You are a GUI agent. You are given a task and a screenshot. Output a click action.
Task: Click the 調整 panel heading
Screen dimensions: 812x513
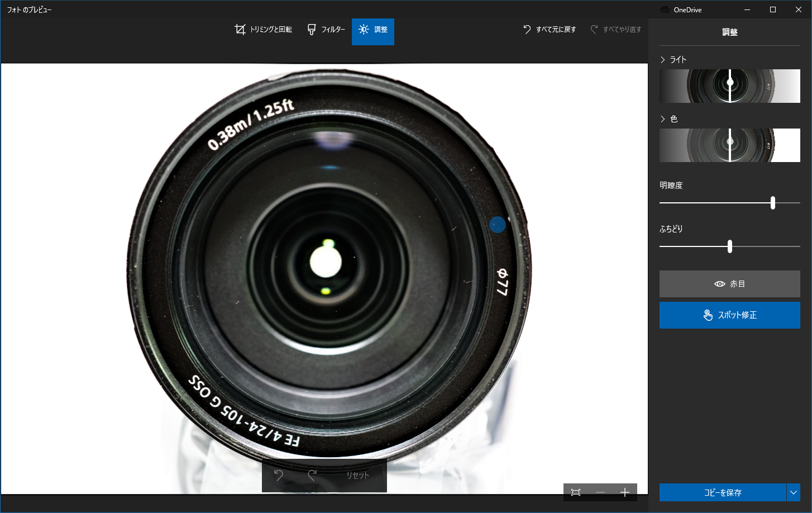click(x=730, y=32)
